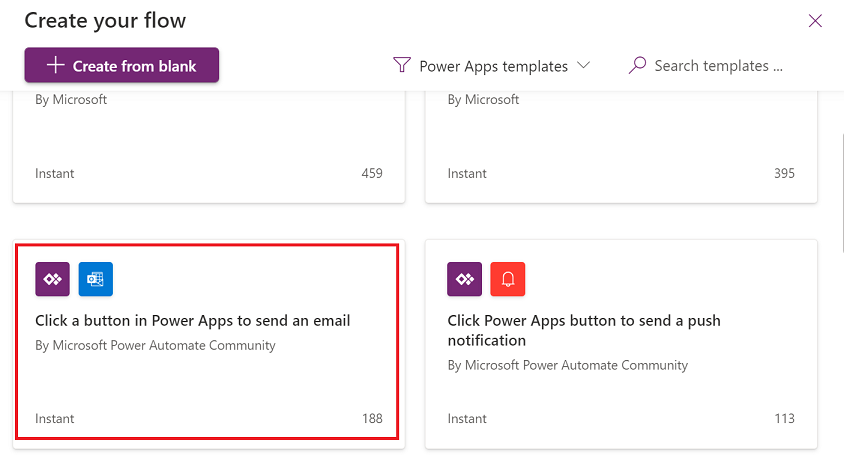Click the 459 usage count
The width and height of the screenshot is (844, 470).
(372, 173)
